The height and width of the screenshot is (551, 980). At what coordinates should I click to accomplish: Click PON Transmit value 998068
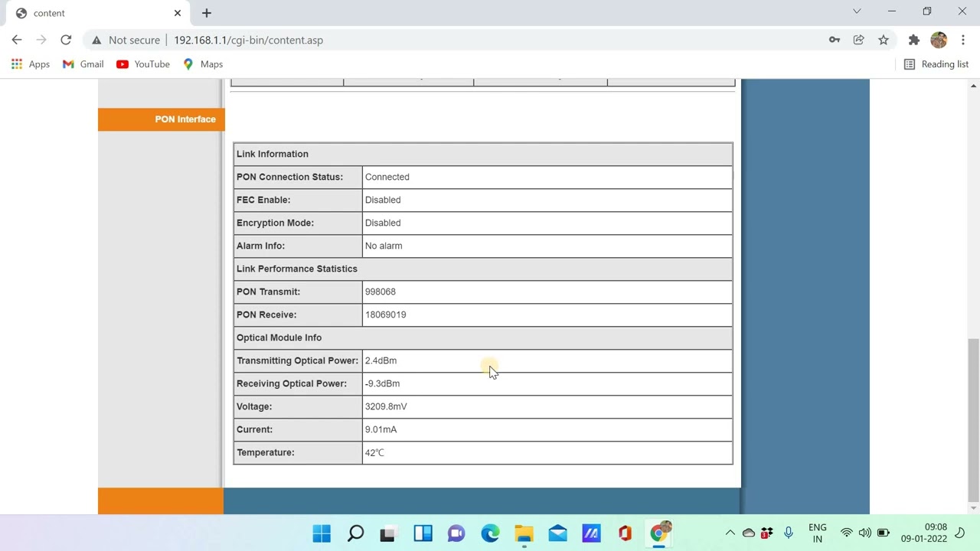(x=381, y=292)
